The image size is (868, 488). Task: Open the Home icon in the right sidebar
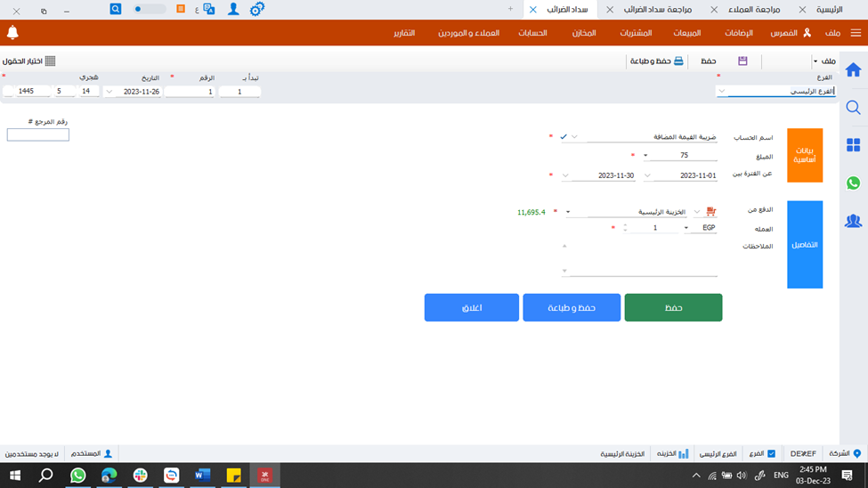click(x=853, y=70)
